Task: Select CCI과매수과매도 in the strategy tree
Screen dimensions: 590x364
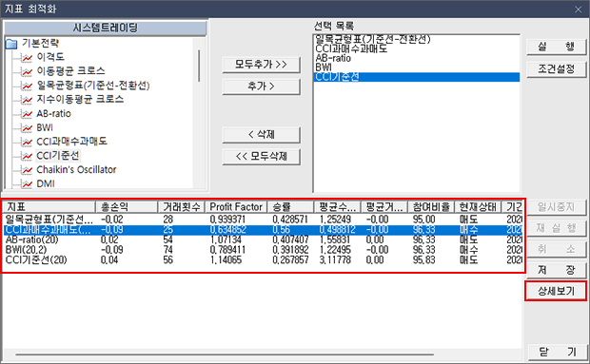Action: click(x=72, y=142)
